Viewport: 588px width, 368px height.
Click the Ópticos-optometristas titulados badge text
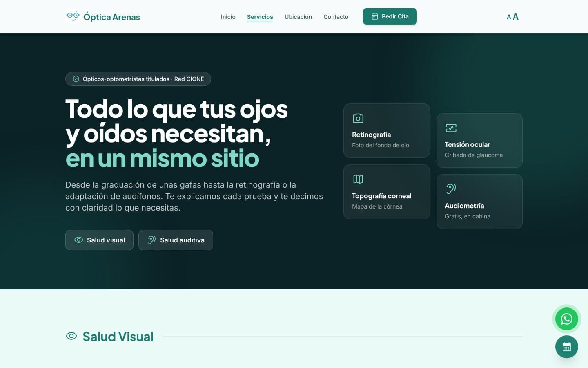click(143, 79)
